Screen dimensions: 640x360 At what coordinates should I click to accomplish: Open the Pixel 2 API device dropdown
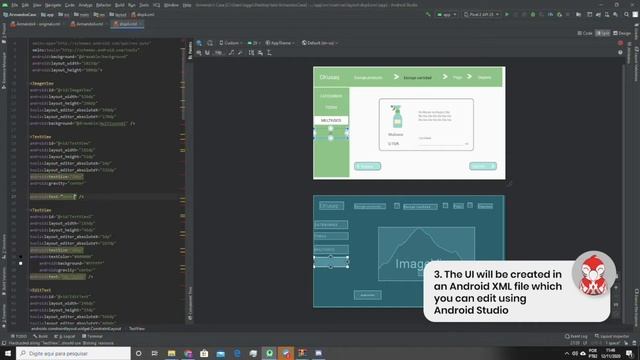point(482,14)
